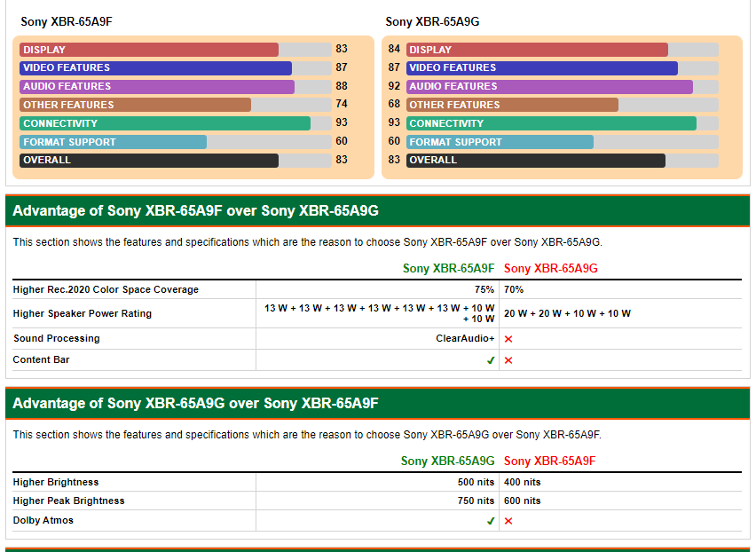Click the VIDEO FEATURES bar for Sony XBR-65A9G
Screen dimensions: 756x552
click(x=563, y=68)
